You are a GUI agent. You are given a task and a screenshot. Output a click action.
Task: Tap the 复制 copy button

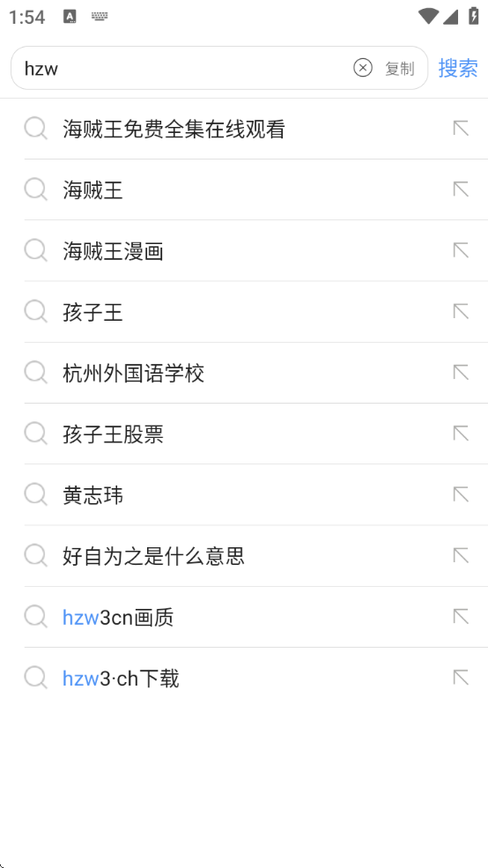click(x=400, y=69)
